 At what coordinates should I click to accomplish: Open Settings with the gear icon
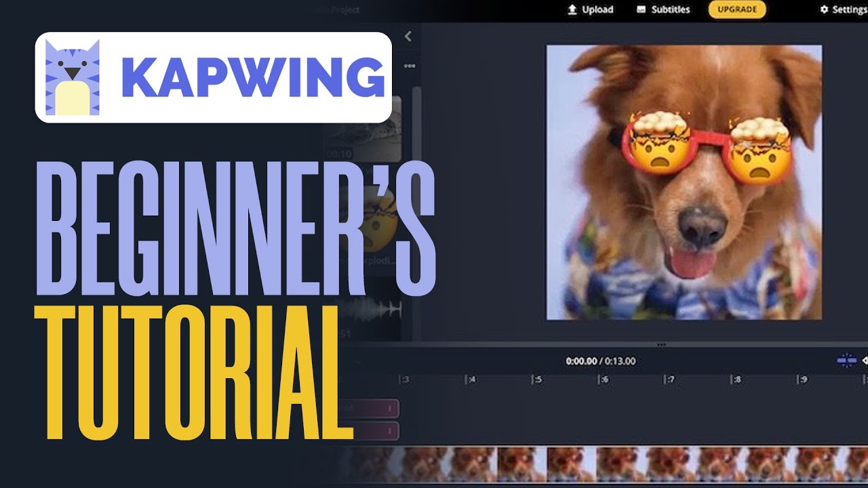click(x=844, y=9)
